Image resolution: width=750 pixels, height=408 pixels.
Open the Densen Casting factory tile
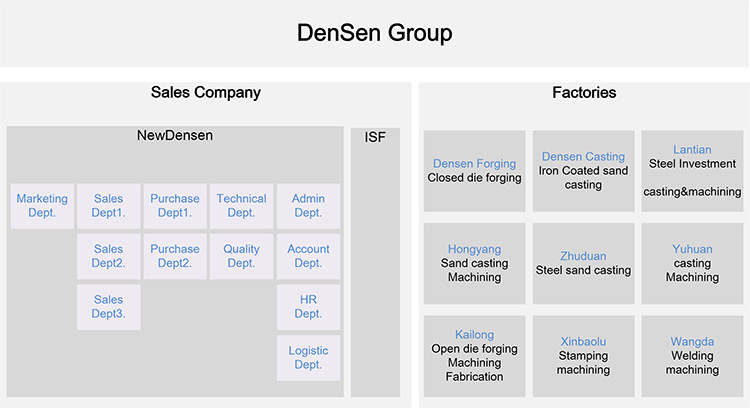583,171
